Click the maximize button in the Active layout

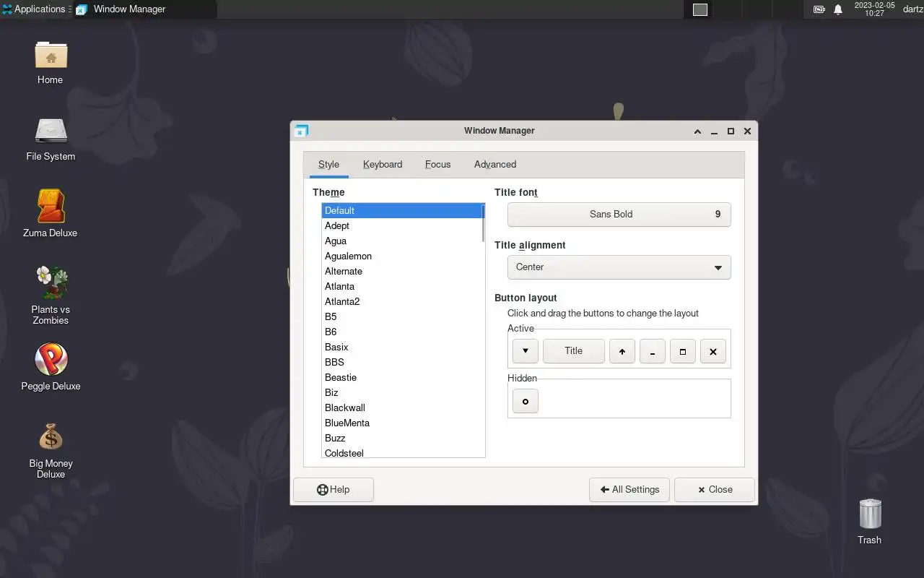683,351
